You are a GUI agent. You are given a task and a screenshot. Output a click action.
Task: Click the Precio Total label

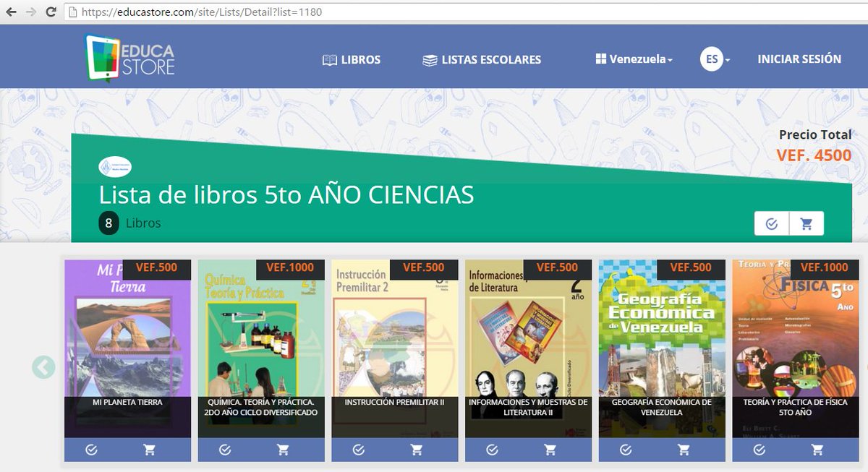(815, 134)
